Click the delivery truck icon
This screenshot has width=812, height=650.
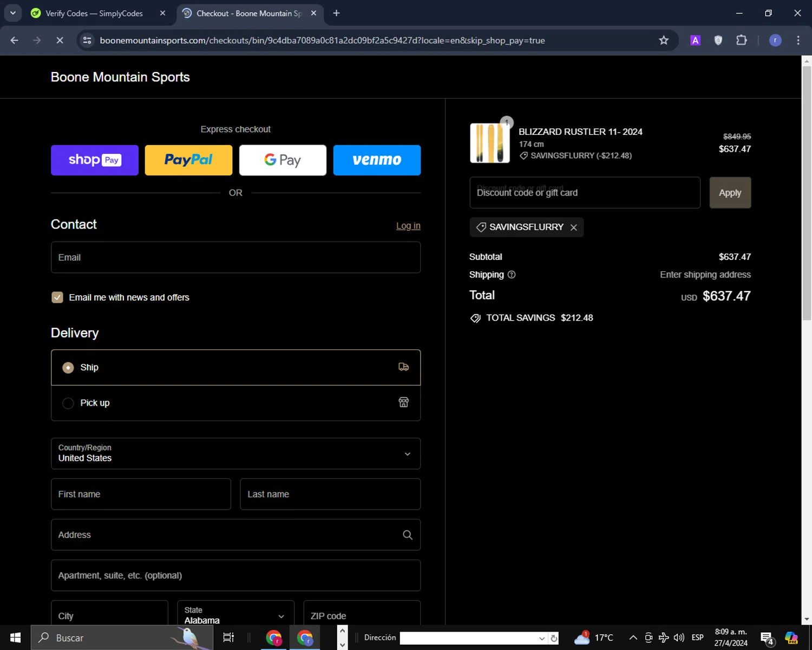pos(403,367)
